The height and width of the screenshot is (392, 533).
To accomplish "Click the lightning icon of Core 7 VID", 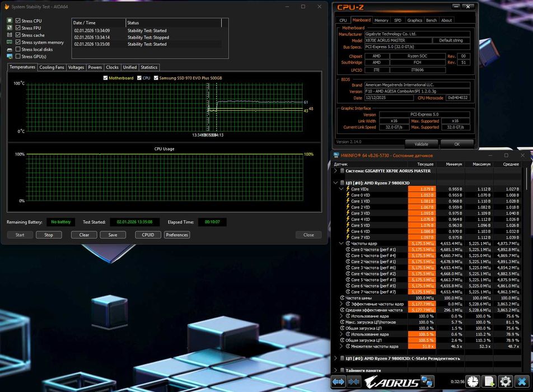I will [348, 237].
